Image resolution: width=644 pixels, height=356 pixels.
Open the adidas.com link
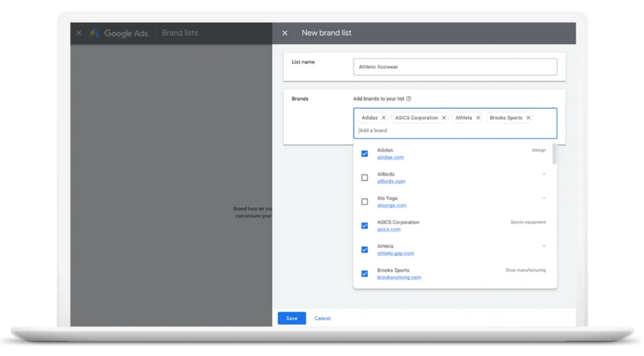coord(390,158)
